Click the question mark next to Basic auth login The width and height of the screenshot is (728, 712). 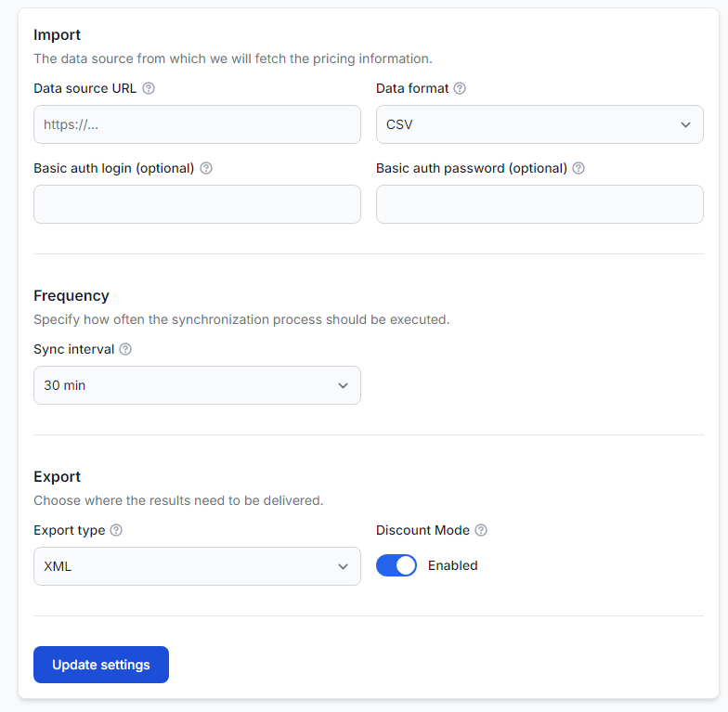click(206, 168)
